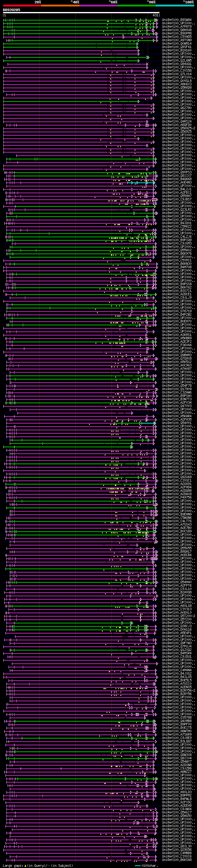Open hit UniRef100_C5YHD5
Screen dimensions: 197x868
point(177,37)
